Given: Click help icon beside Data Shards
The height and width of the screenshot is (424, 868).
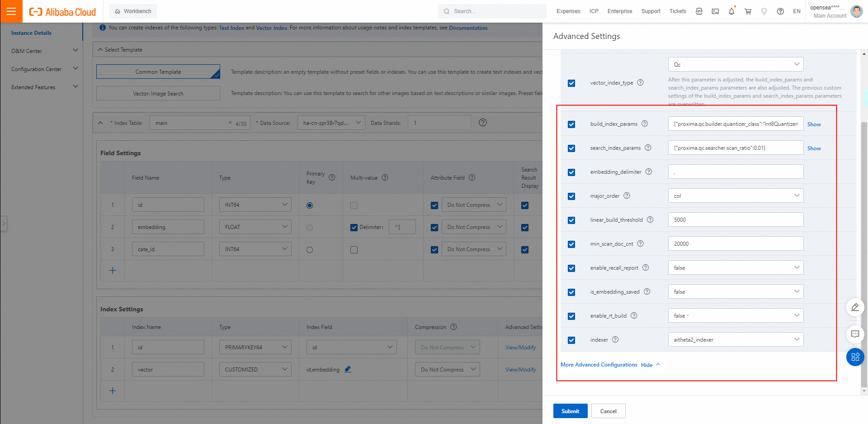Looking at the screenshot, I should pos(483,123).
